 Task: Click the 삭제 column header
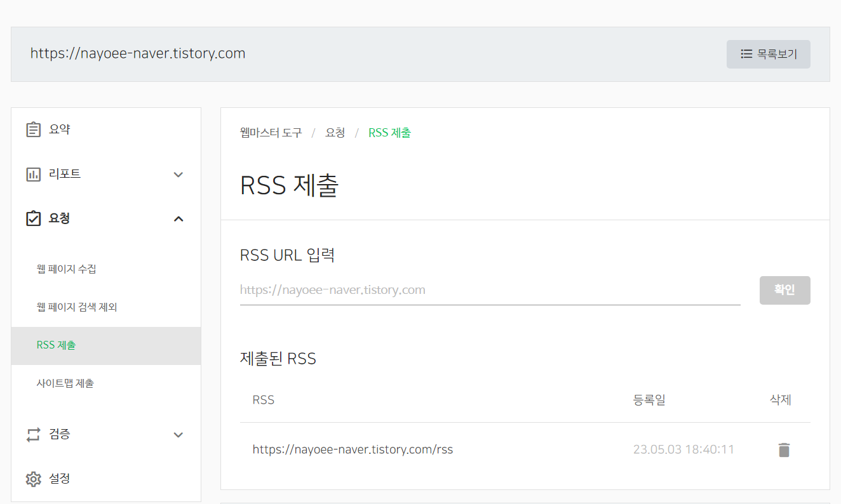[x=781, y=400]
